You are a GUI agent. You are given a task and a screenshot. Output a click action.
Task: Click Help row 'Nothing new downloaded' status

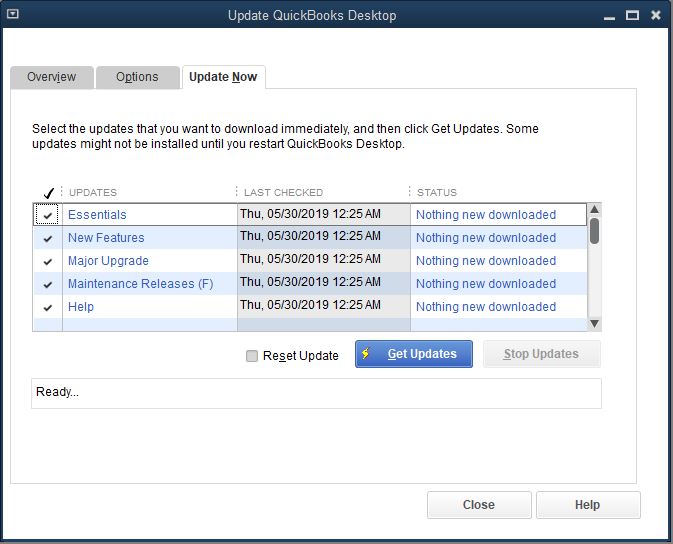tap(486, 307)
